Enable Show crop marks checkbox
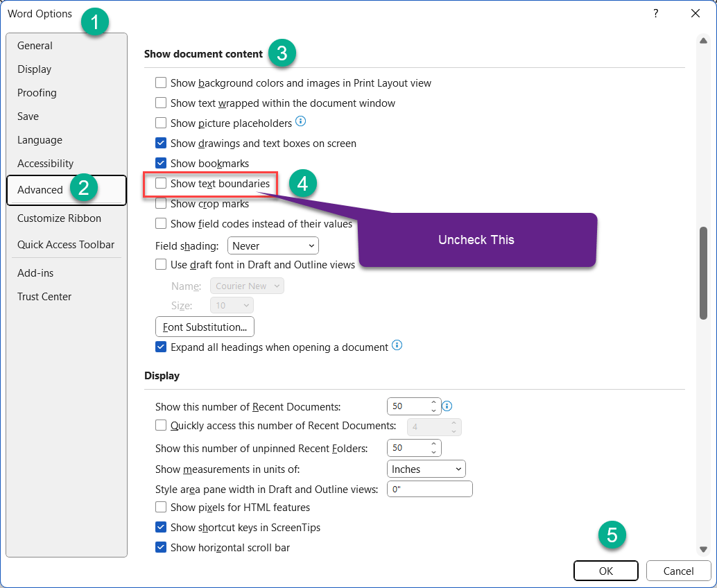Image resolution: width=717 pixels, height=588 pixels. coord(161,203)
